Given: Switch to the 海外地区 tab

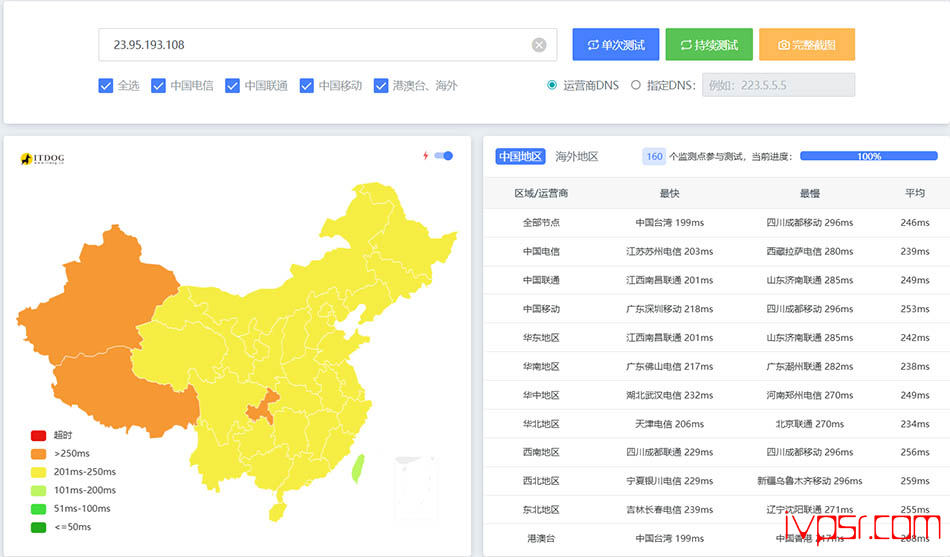Looking at the screenshot, I should pyautogui.click(x=577, y=157).
